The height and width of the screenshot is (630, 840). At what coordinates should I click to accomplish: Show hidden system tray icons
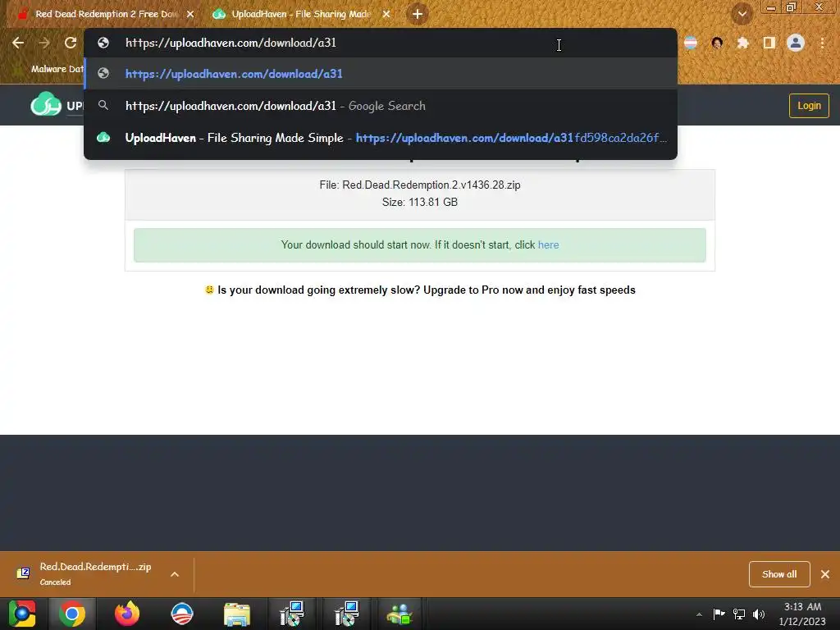[x=699, y=614]
